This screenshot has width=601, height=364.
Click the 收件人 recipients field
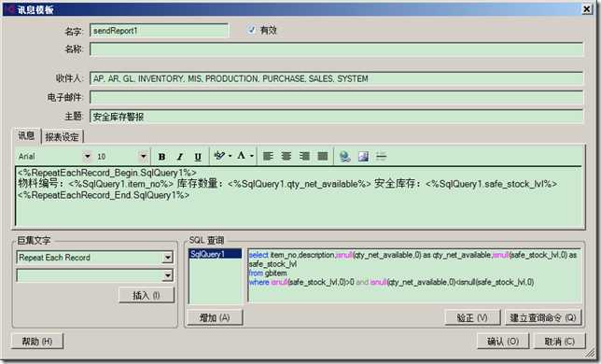[337, 78]
